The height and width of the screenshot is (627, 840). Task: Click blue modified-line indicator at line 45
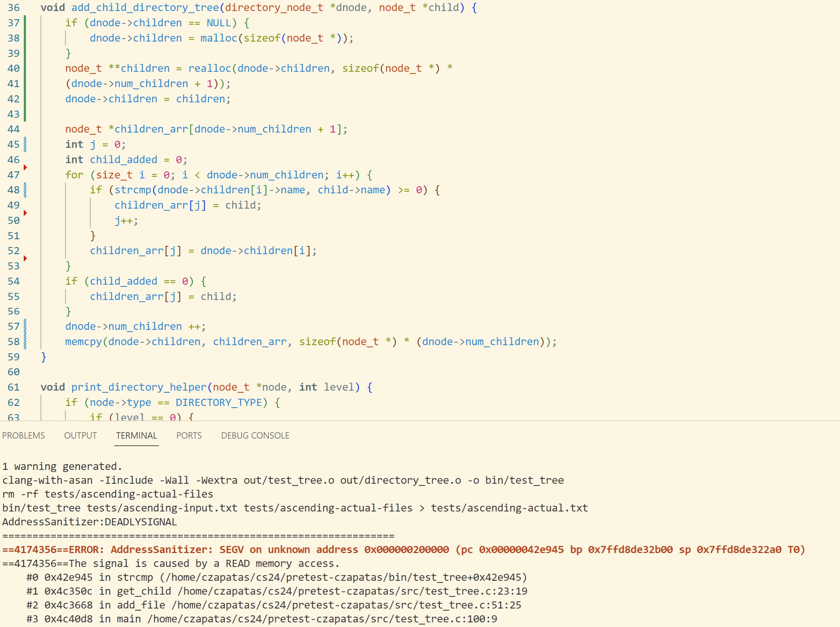[x=25, y=144]
